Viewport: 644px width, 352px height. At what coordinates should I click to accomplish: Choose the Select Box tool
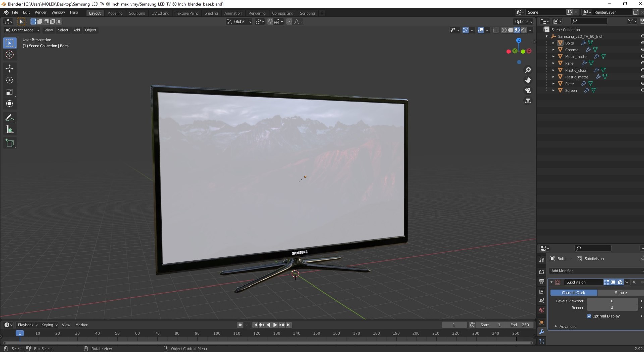point(10,43)
